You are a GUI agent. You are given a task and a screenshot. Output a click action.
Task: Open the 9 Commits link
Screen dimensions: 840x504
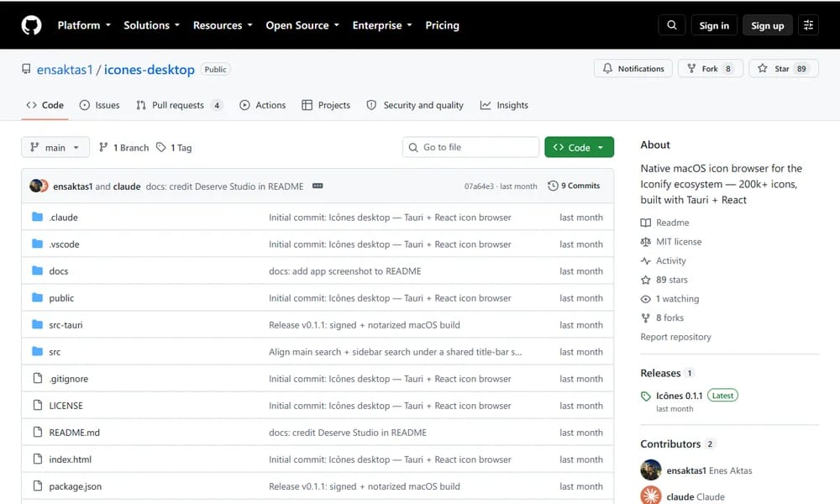point(574,186)
